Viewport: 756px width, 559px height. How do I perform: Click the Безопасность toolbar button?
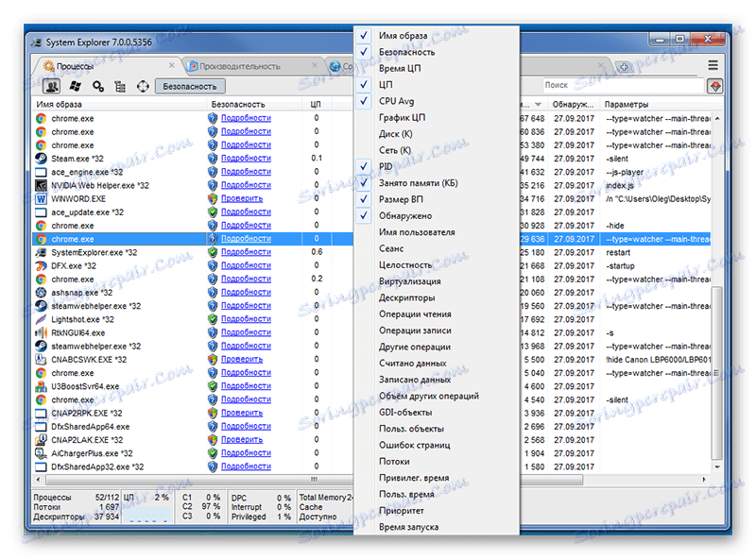(190, 86)
